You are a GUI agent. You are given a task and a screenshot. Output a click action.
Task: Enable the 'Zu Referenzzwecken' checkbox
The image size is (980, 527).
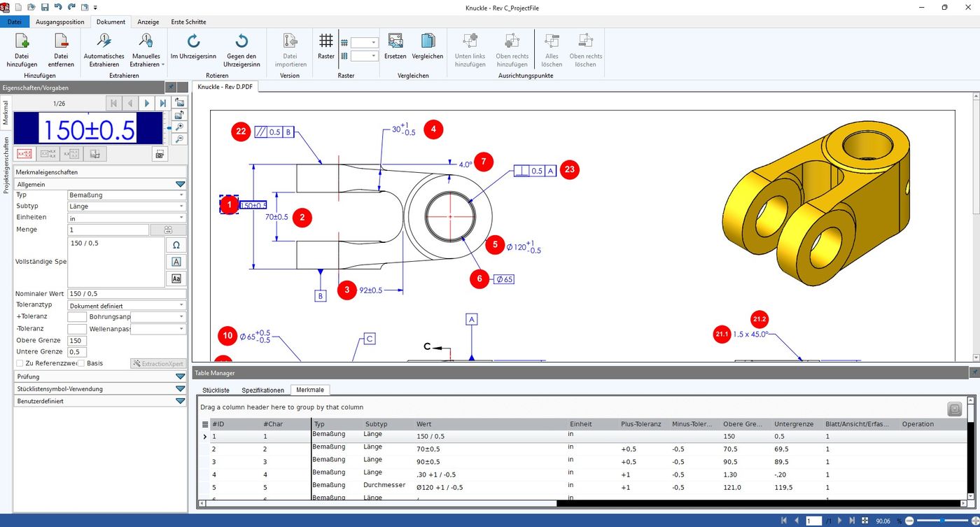(x=20, y=363)
